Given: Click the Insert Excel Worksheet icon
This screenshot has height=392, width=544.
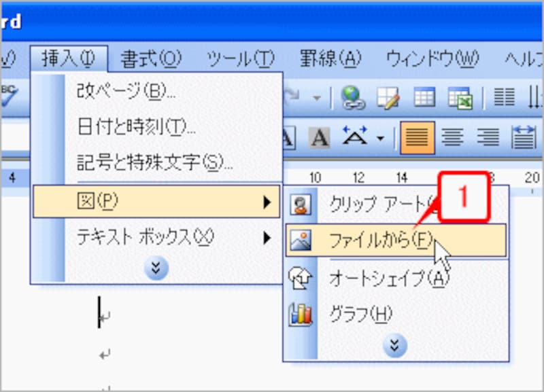Looking at the screenshot, I should tap(461, 98).
